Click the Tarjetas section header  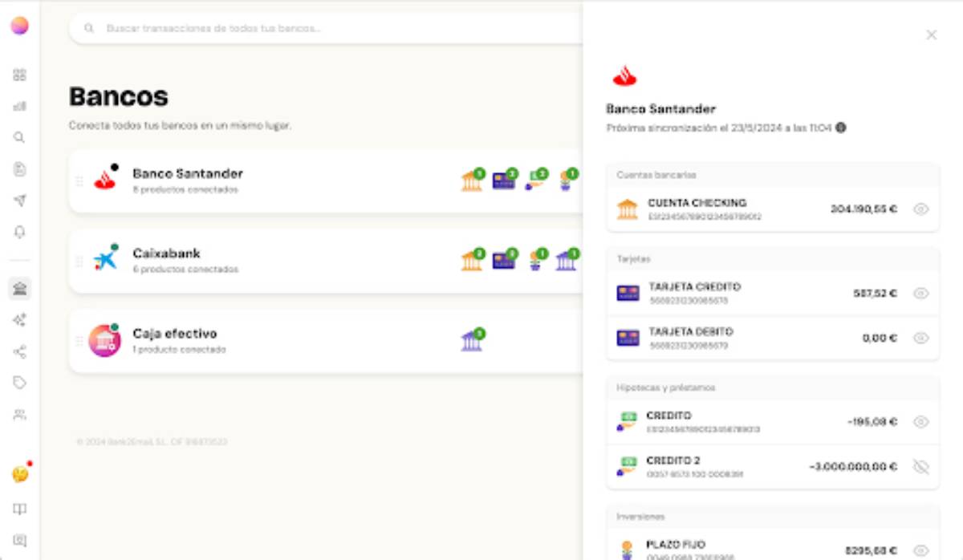(x=773, y=259)
